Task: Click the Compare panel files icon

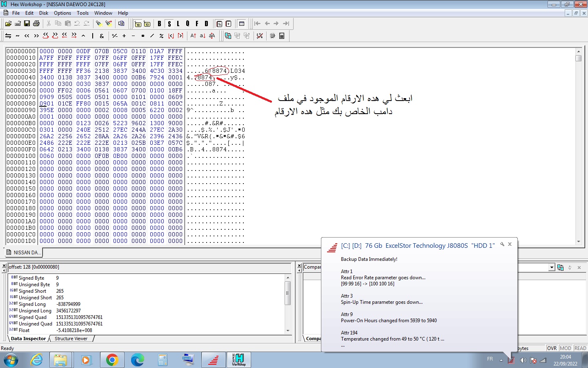Action: click(560, 267)
